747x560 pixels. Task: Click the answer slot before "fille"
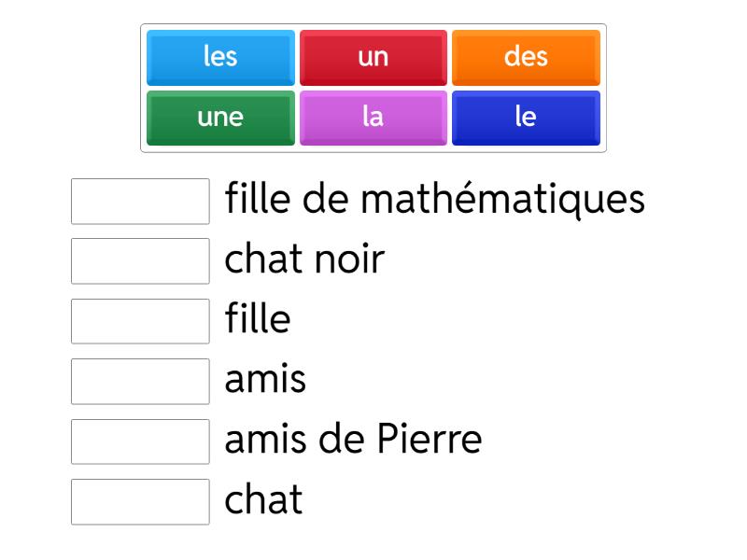[140, 321]
